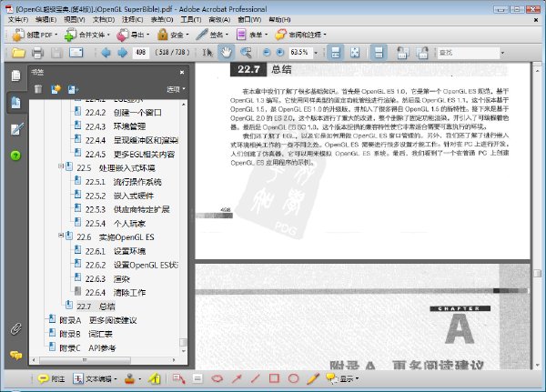Open the bookmarks 选项 options menu

point(176,89)
